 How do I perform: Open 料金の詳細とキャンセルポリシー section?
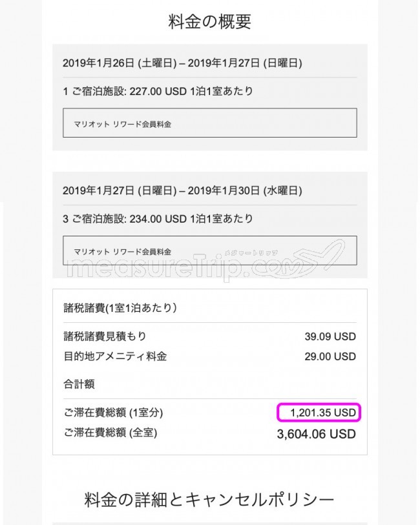[x=209, y=500]
